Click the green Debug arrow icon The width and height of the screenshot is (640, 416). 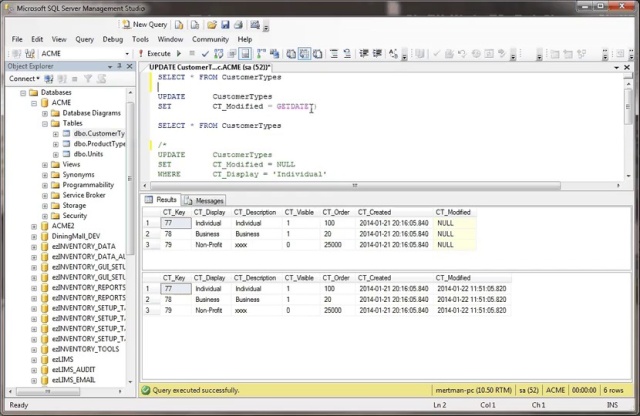tap(178, 53)
